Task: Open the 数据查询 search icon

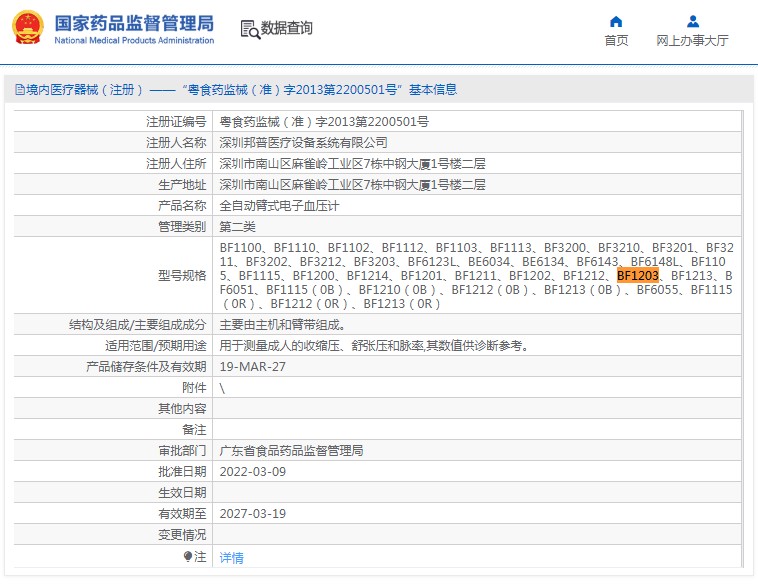Action: tap(250, 29)
